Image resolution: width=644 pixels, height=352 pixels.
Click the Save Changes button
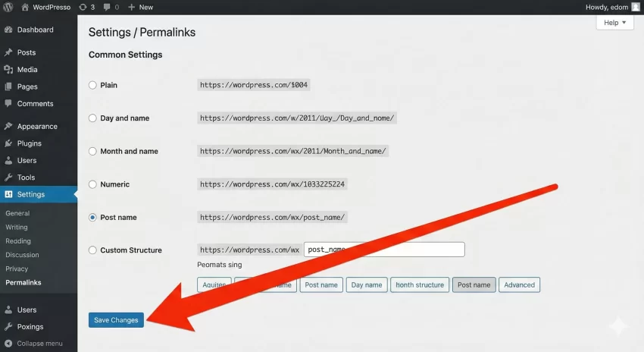[x=116, y=320]
